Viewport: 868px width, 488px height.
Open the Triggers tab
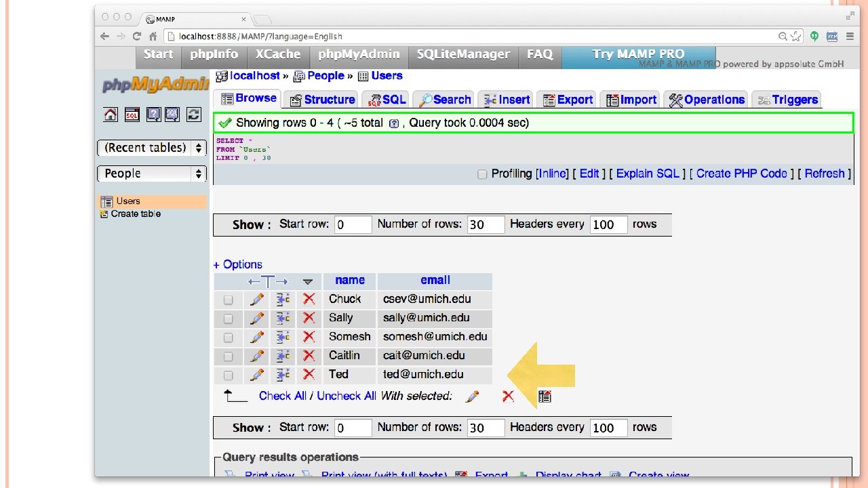pos(787,100)
